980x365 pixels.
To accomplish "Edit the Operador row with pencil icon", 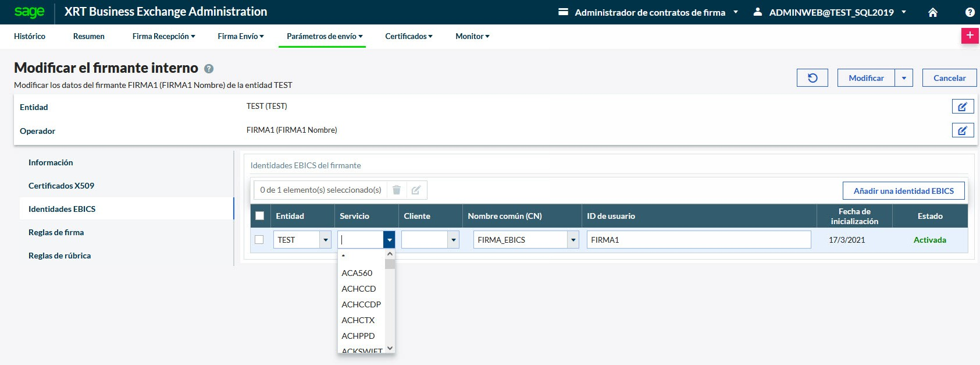I will [x=963, y=130].
